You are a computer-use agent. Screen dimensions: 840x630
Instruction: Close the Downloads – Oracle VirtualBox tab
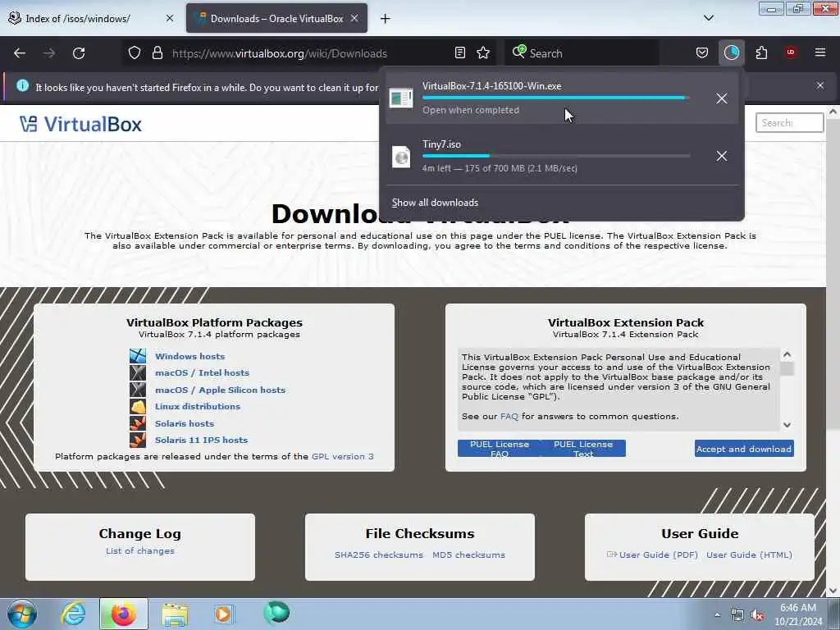354,18
